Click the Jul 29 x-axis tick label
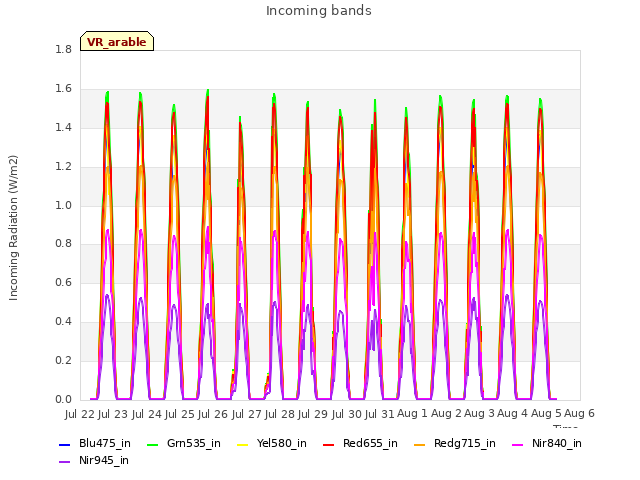 coord(313,414)
